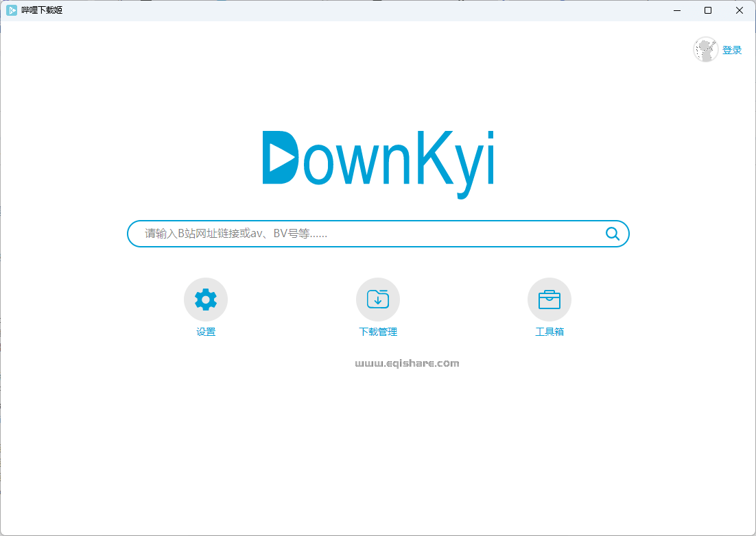Screen dimensions: 756x536
Task: Click the placeholder text inside the search bar
Action: (x=237, y=233)
